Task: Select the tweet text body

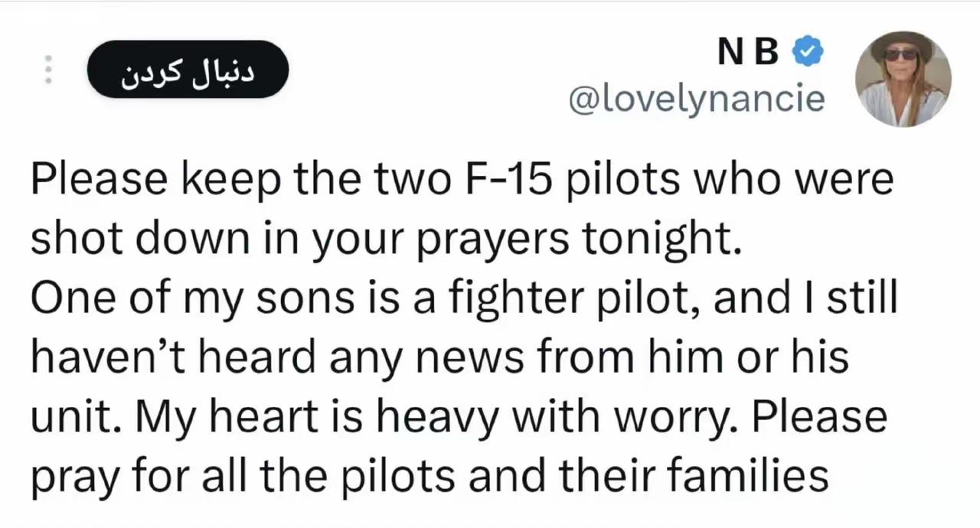Action: point(459,325)
